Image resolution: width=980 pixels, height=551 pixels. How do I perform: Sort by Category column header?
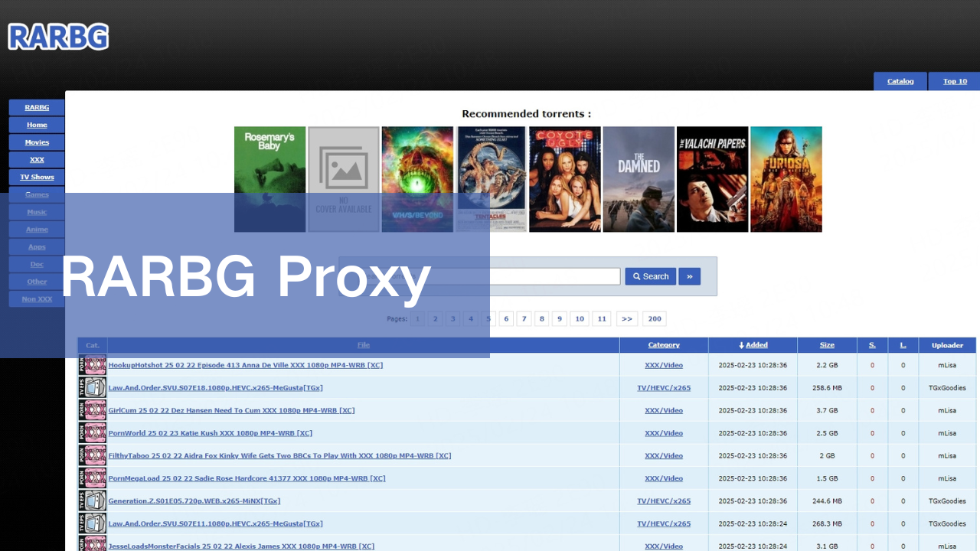[664, 345]
